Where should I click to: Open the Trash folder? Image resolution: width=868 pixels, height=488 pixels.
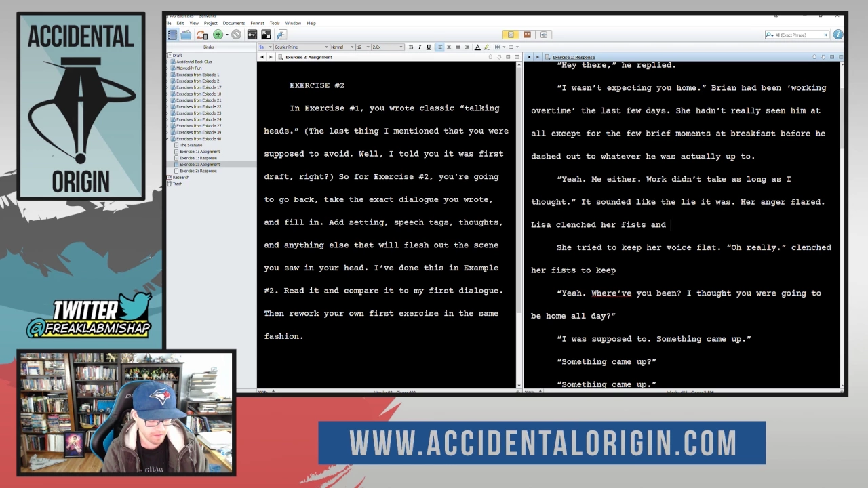tap(178, 184)
